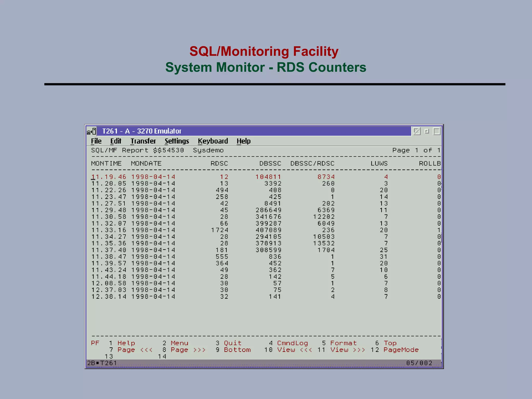The height and width of the screenshot is (399, 532).
Task: Open the Settings menu
Action: click(x=177, y=141)
